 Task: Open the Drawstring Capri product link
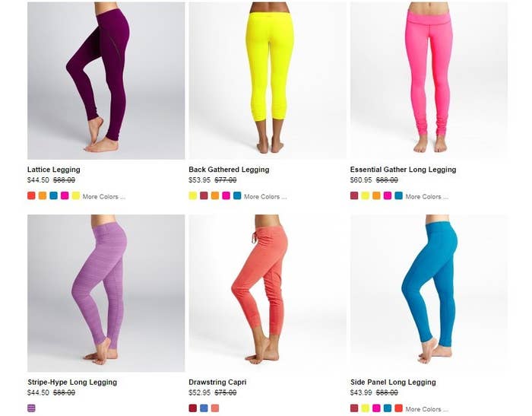217,382
